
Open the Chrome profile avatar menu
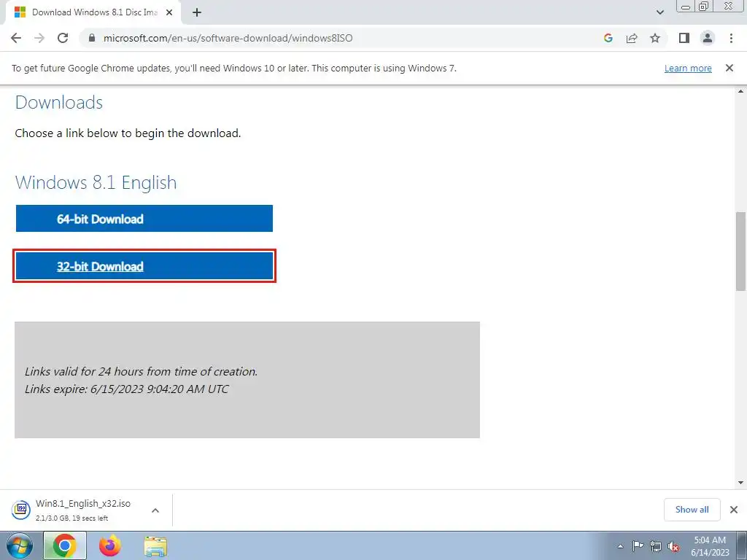(x=708, y=38)
